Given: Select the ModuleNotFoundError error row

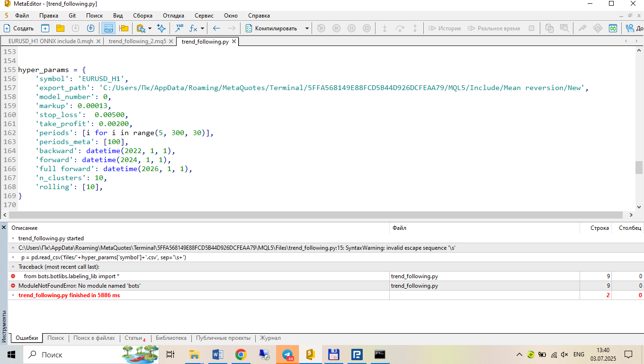Looking at the screenshot, I should (326, 286).
